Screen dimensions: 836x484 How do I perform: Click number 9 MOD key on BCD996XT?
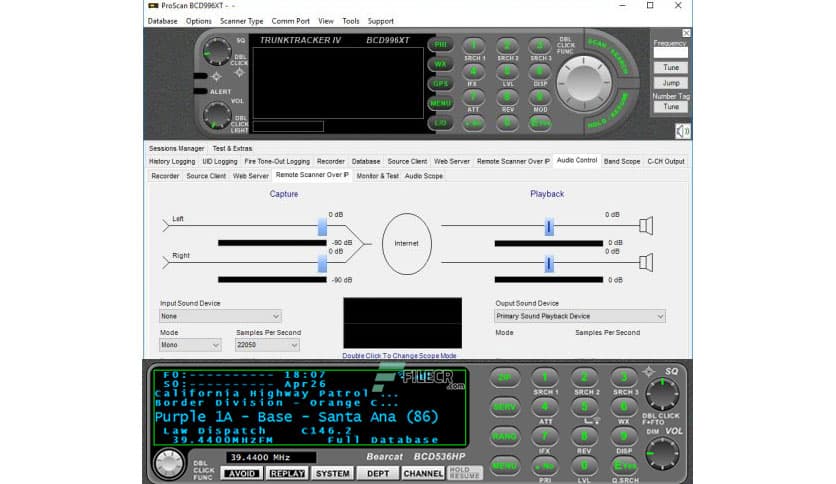point(540,97)
